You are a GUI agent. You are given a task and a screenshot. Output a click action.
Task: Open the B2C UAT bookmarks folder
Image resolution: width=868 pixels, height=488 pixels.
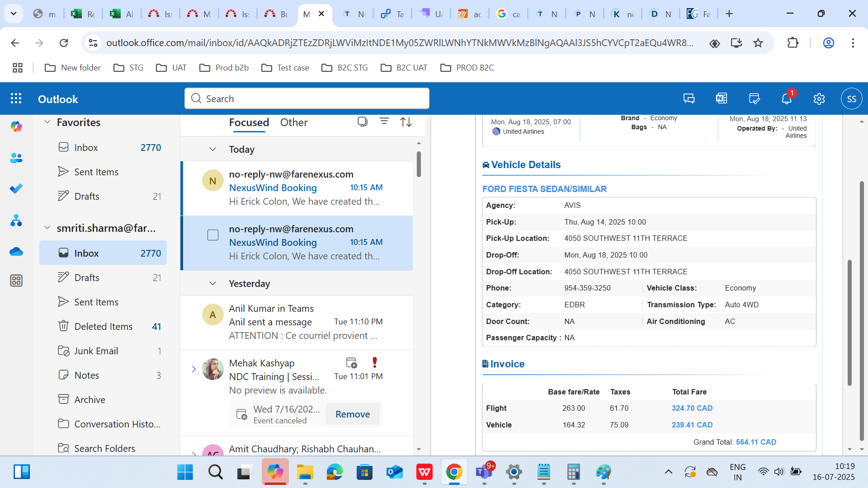tap(404, 68)
